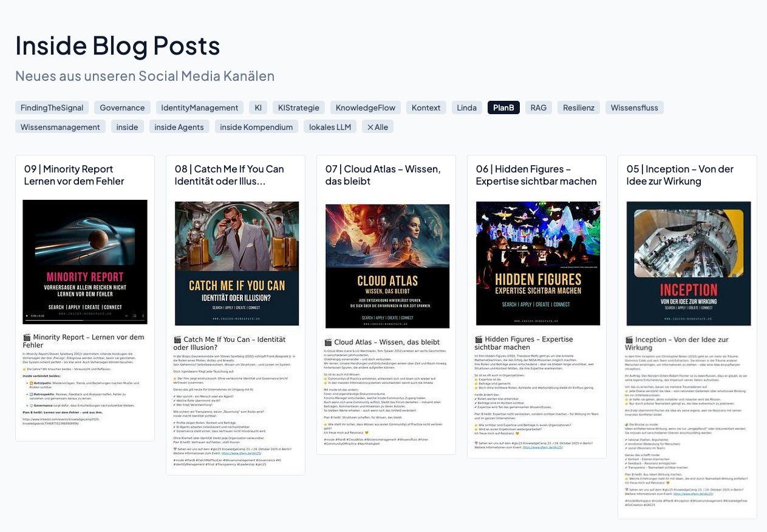This screenshot has width=767, height=532.
Task: Select the plain inside tag
Action: coord(128,127)
